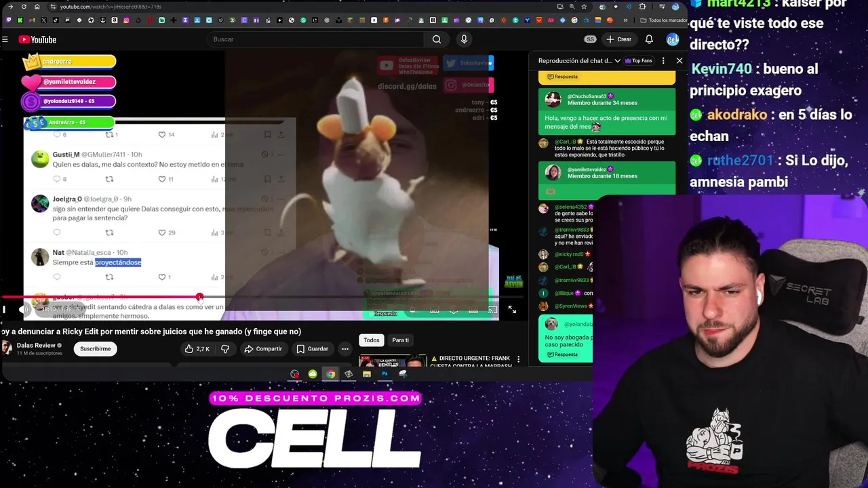Open Photoshop from the taskbar
This screenshot has width=868, height=488.
384,374
